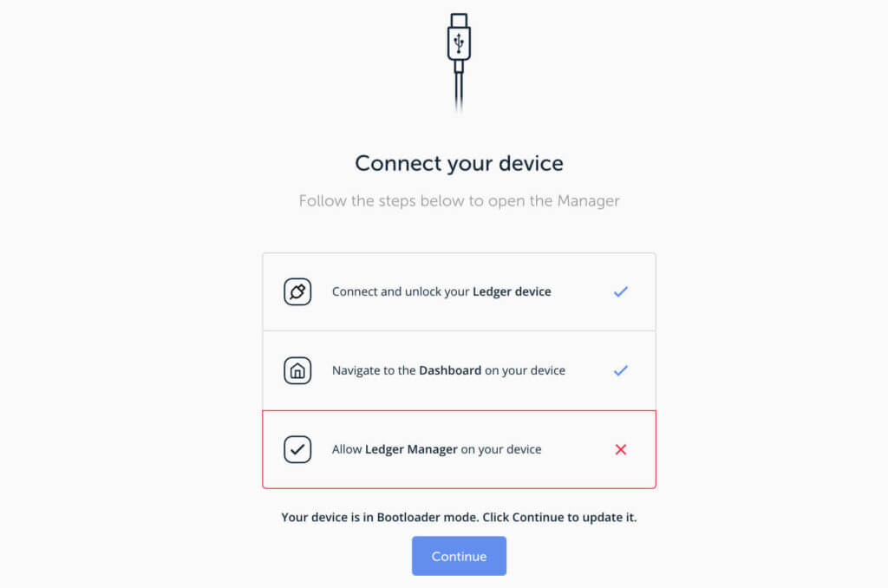Select the Navigate to the Dashboard step
888x588 pixels.
tap(459, 370)
